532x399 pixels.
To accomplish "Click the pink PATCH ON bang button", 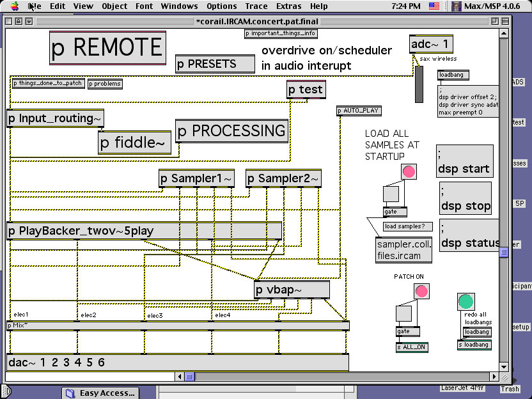I will [x=421, y=292].
